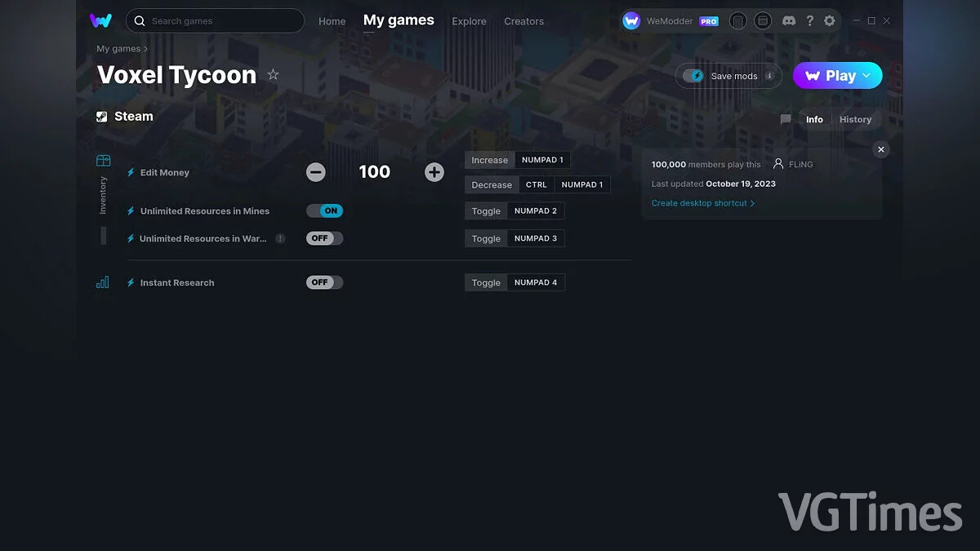Click round phone icon beside PRO badge
980x551 pixels.
[x=737, y=21]
